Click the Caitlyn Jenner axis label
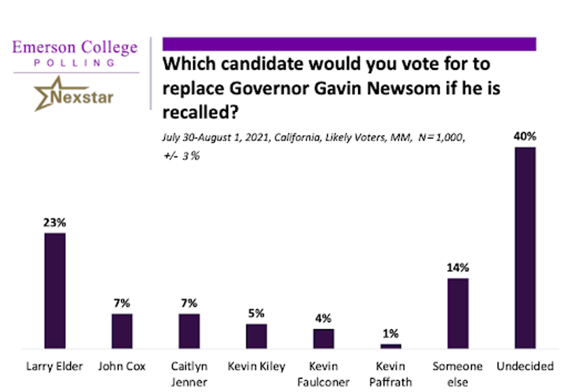 189,374
